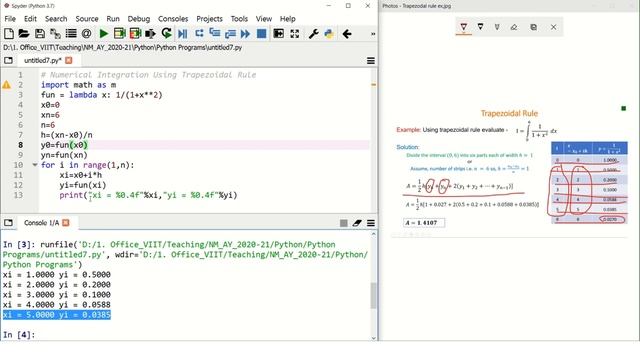
Task: Save the file with the floppy icon
Action: click(x=40, y=33)
